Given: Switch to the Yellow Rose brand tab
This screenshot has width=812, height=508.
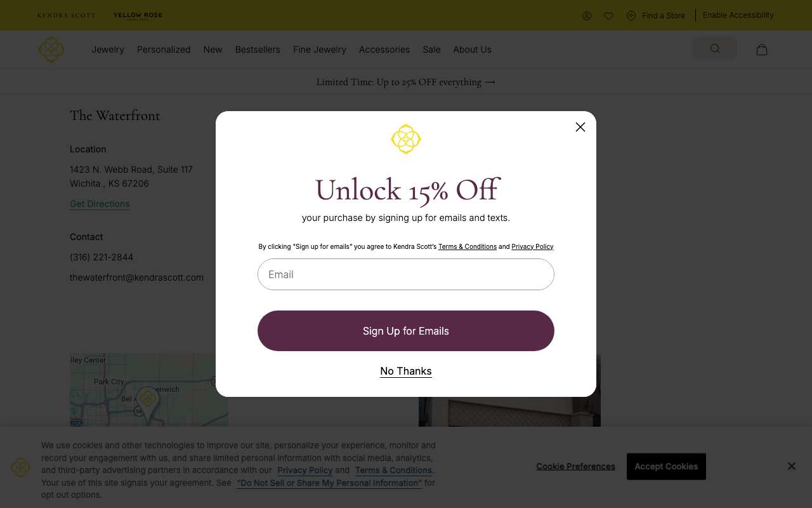Looking at the screenshot, I should click(x=138, y=15).
